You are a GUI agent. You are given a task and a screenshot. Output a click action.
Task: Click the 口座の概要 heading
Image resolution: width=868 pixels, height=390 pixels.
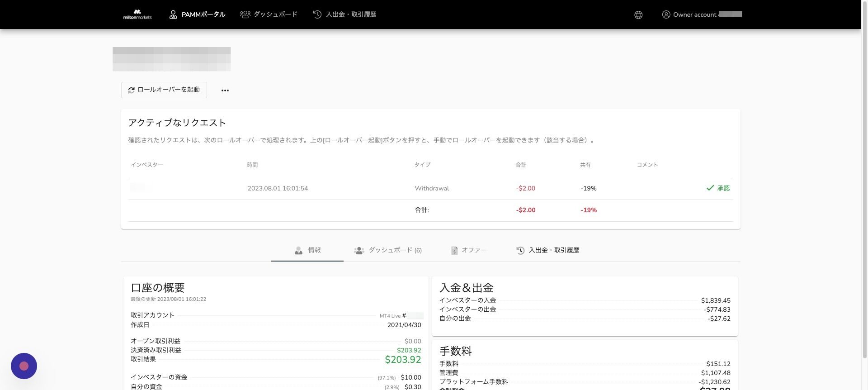pyautogui.click(x=158, y=288)
